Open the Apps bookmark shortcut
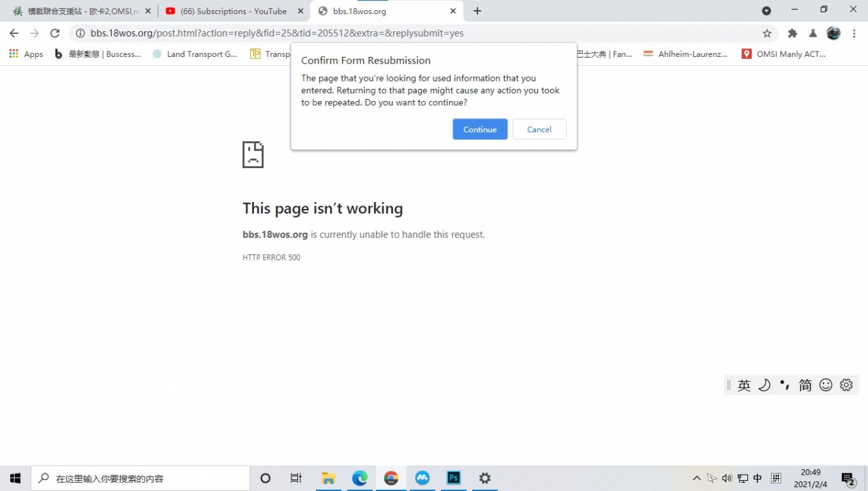This screenshot has height=491, width=868. coord(26,54)
